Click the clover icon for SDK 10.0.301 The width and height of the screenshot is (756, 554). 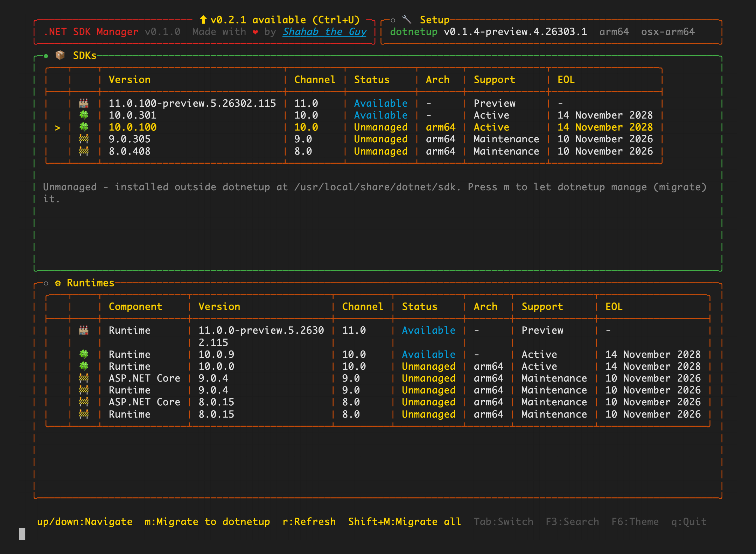[84, 115]
